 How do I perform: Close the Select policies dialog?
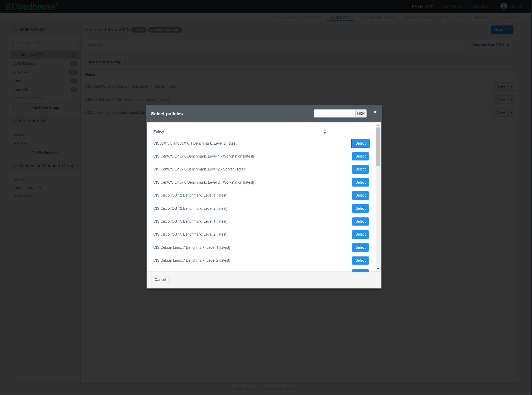tap(375, 112)
